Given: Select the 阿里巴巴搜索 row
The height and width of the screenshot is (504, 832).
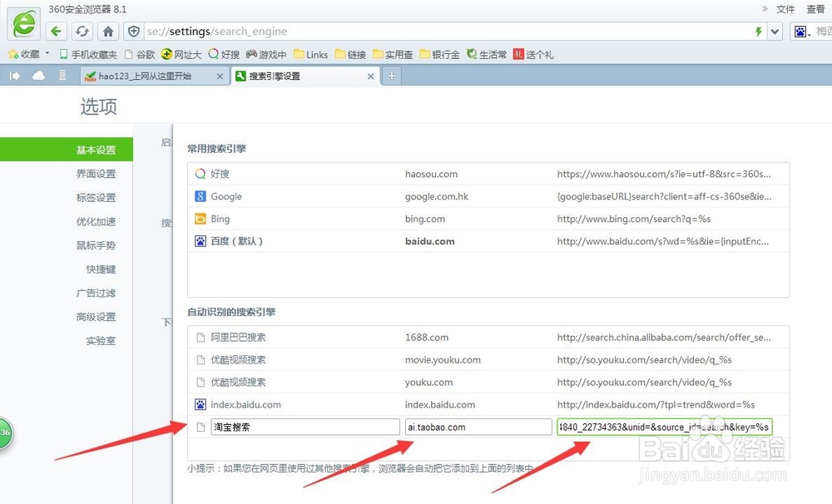Looking at the screenshot, I should click(x=488, y=337).
